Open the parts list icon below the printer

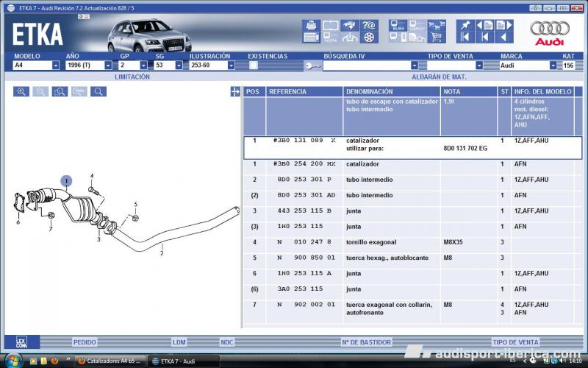point(311,38)
